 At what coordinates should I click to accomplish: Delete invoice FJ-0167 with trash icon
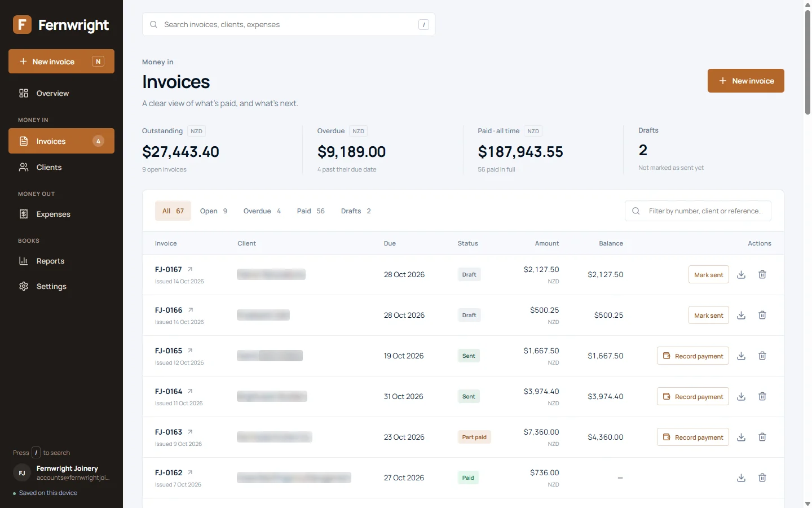click(x=762, y=274)
